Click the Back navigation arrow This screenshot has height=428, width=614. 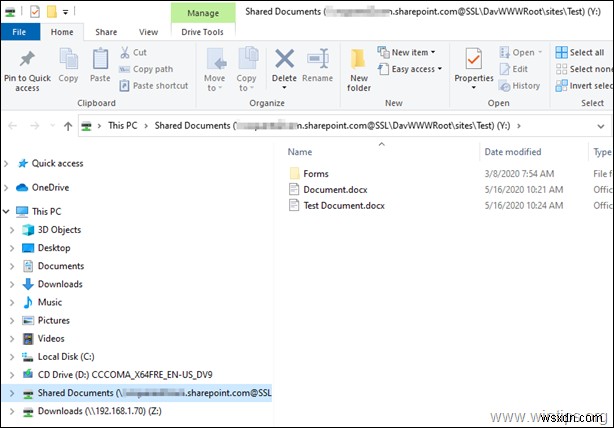[13, 126]
